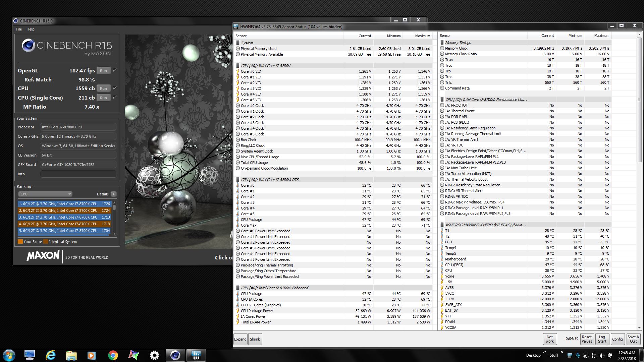
Task: Open the HWiNFO Config button
Action: pos(617,339)
